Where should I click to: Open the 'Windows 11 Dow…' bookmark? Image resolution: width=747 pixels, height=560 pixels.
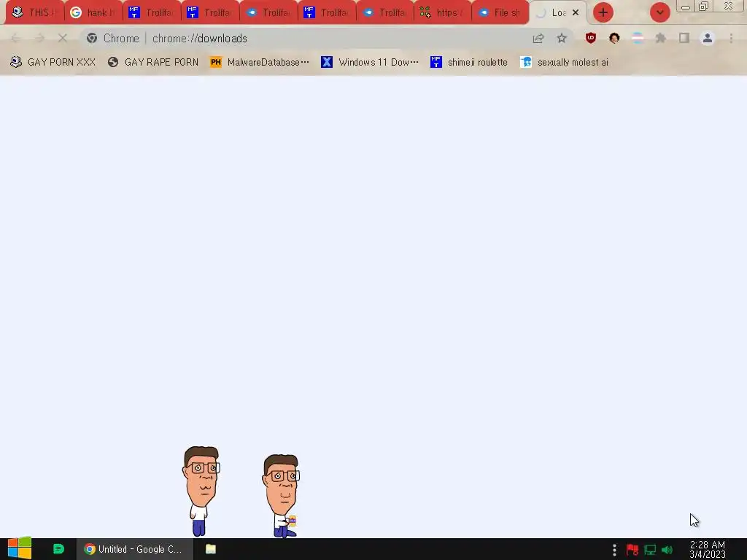pos(370,62)
